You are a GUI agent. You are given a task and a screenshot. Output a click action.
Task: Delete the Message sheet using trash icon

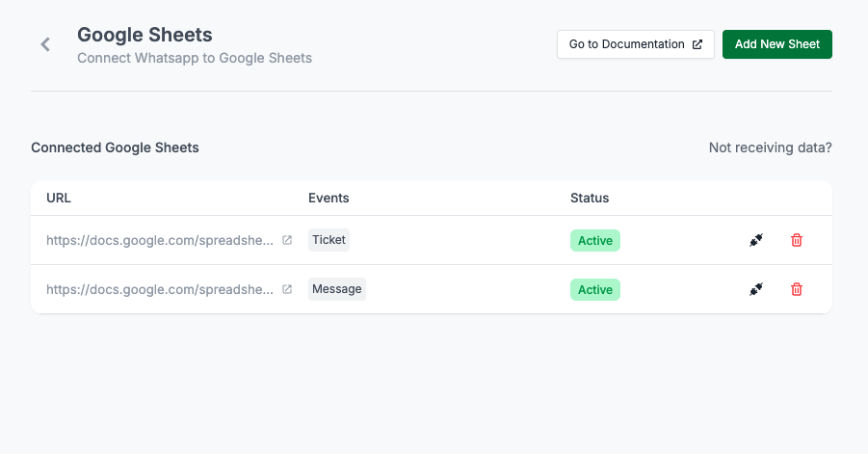[x=797, y=289]
